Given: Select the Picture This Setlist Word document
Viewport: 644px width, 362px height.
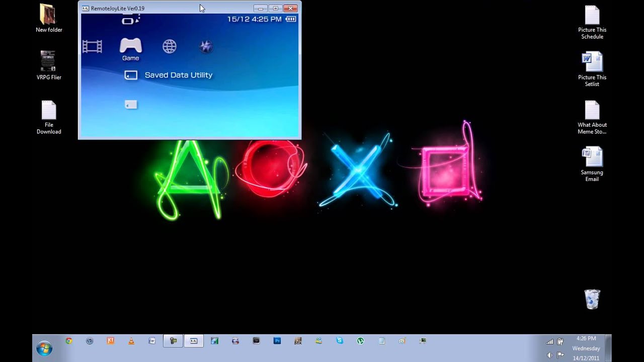Looking at the screenshot, I should (592, 69).
